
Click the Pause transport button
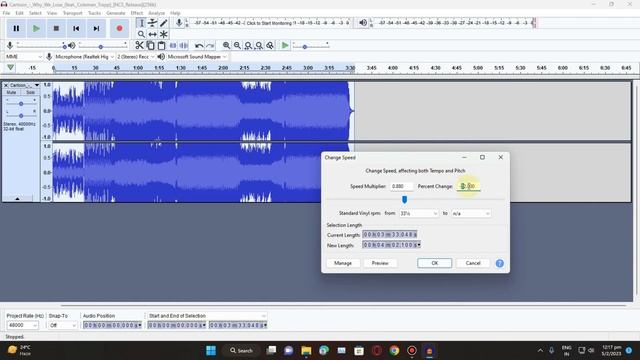click(x=16, y=29)
